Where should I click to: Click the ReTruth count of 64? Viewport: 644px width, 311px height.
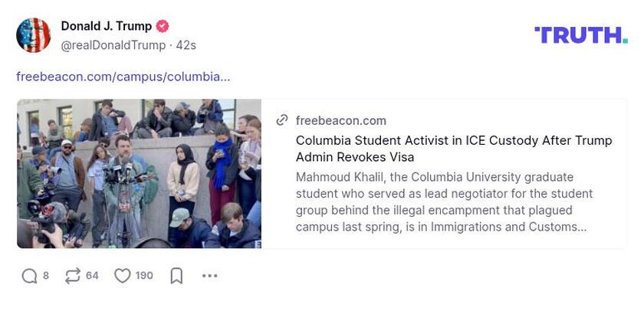tap(92, 276)
